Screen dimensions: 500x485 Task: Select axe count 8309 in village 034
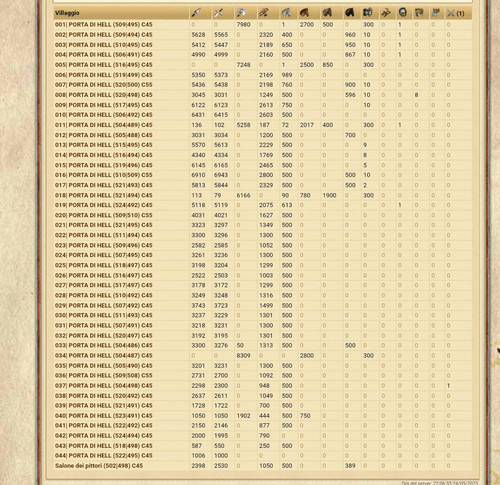[243, 356]
